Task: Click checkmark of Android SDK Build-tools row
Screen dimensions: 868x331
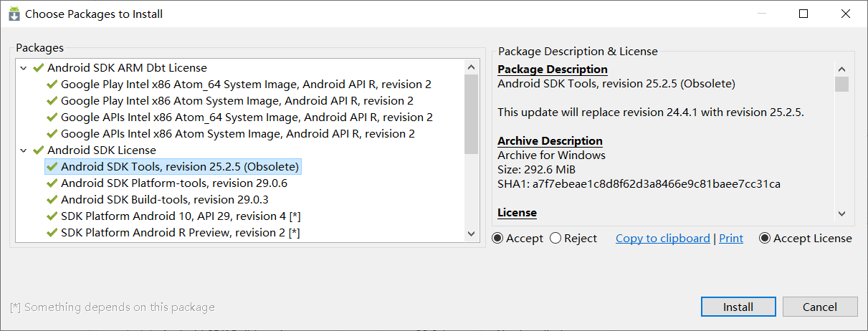Action: pos(52,200)
